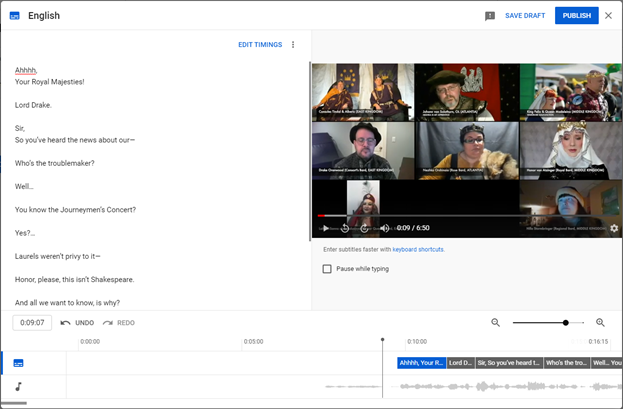
Task: Select the subtitles track icon
Action: pyautogui.click(x=18, y=363)
